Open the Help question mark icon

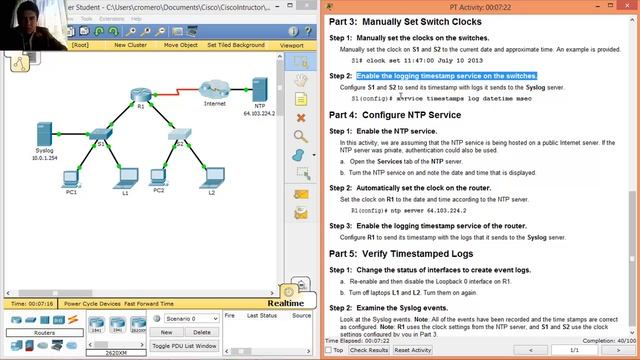click(x=308, y=31)
